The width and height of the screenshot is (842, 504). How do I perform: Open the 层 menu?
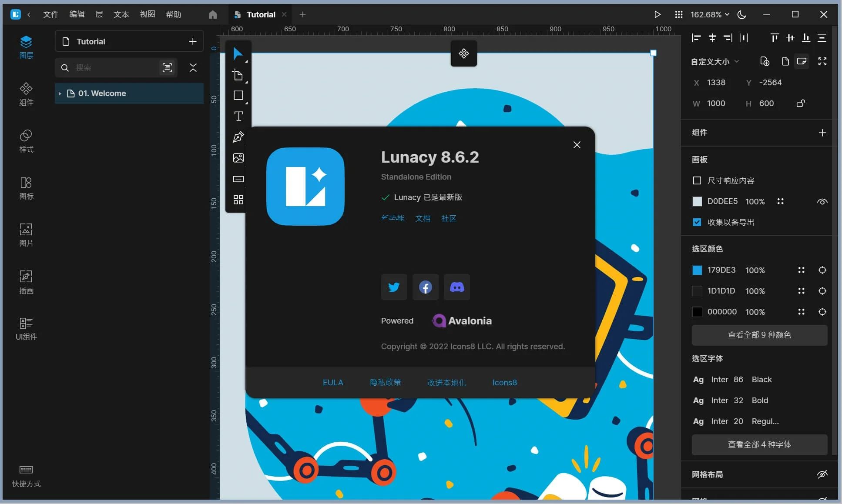coord(99,14)
